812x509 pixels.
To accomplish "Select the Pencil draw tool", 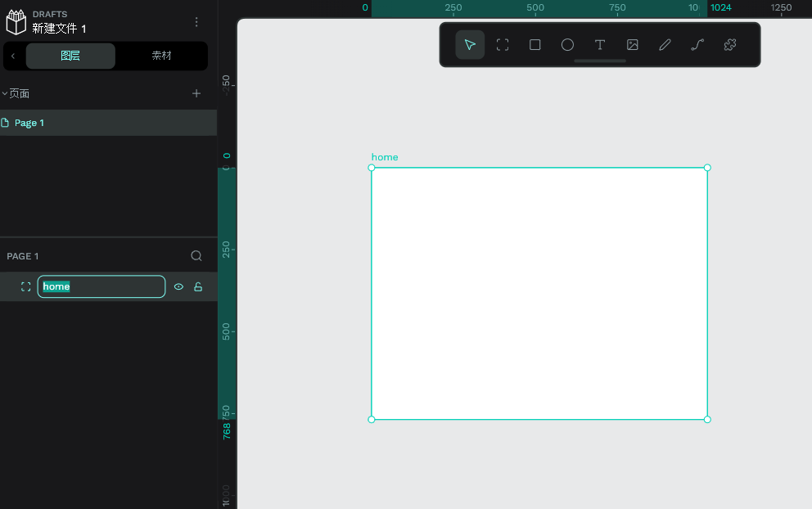I will (x=665, y=44).
